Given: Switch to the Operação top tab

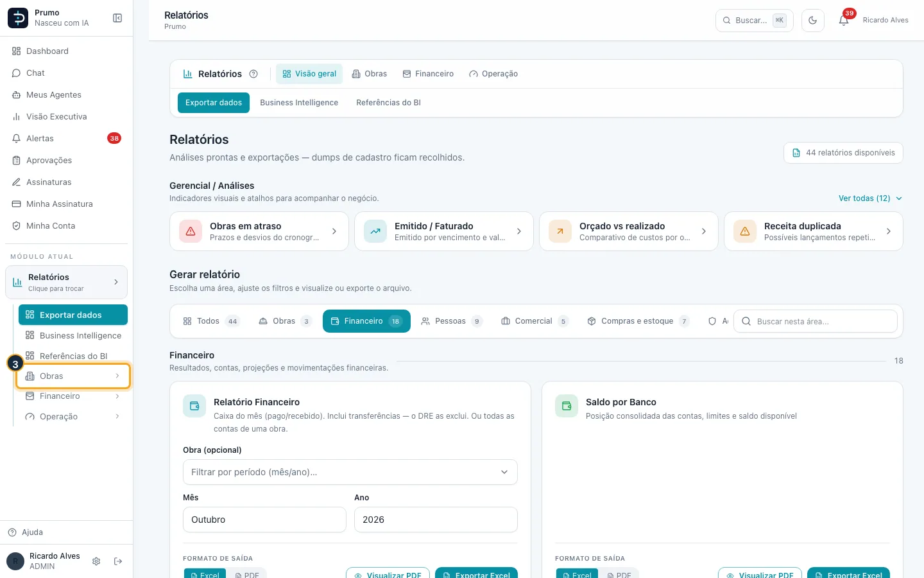Looking at the screenshot, I should (x=493, y=74).
